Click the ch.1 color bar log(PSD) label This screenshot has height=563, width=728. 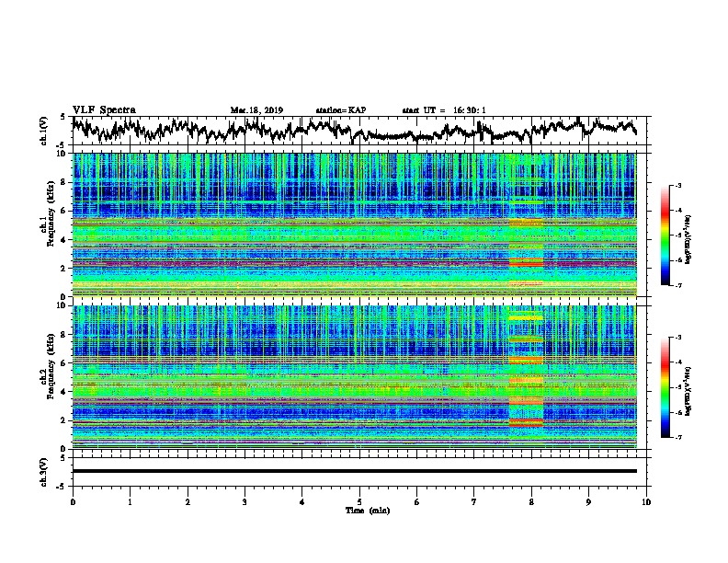[x=688, y=240]
